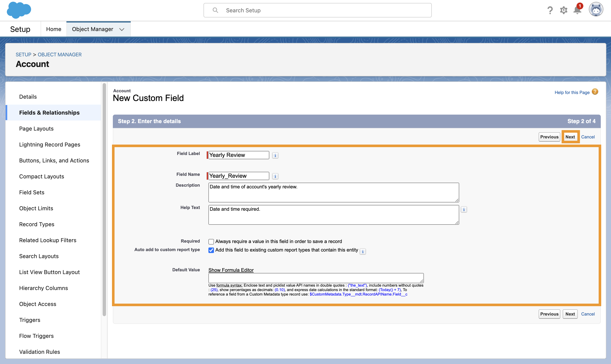Open Show Formula Editor link

(x=231, y=270)
